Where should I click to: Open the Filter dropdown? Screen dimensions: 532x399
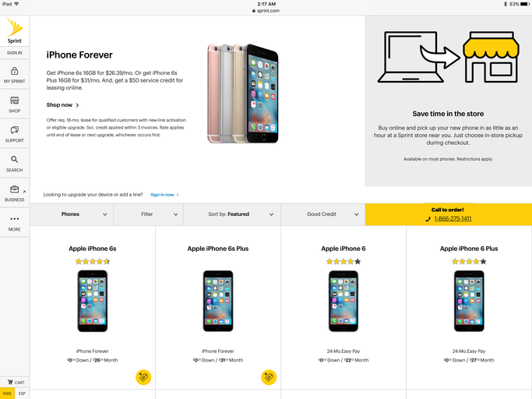click(148, 214)
